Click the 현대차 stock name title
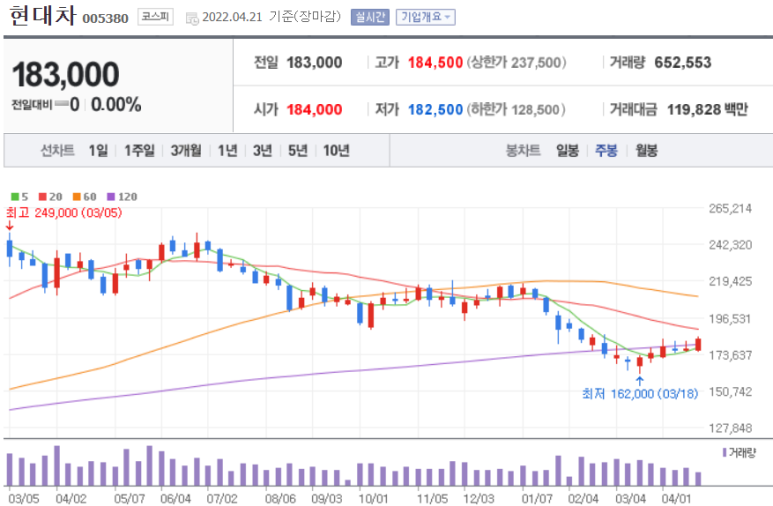Screen dimensions: 773x506 pos(39,16)
